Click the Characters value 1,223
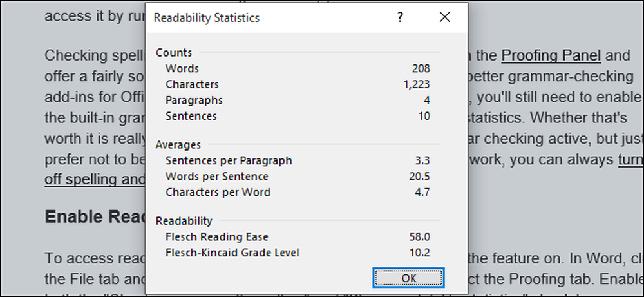 click(x=416, y=84)
